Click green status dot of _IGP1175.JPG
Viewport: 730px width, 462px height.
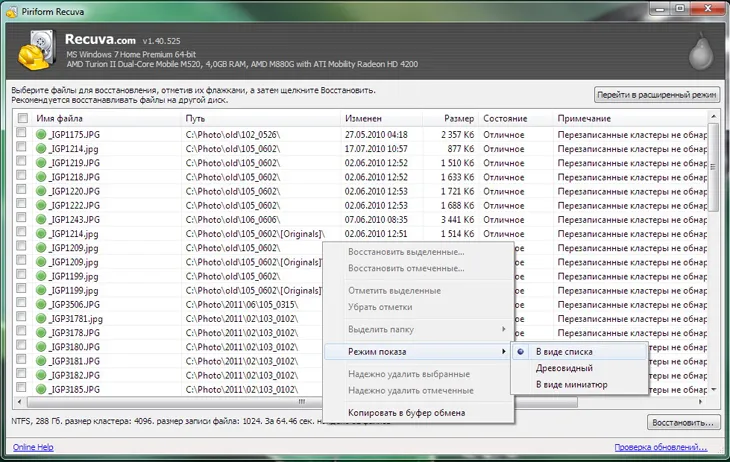pyautogui.click(x=41, y=135)
